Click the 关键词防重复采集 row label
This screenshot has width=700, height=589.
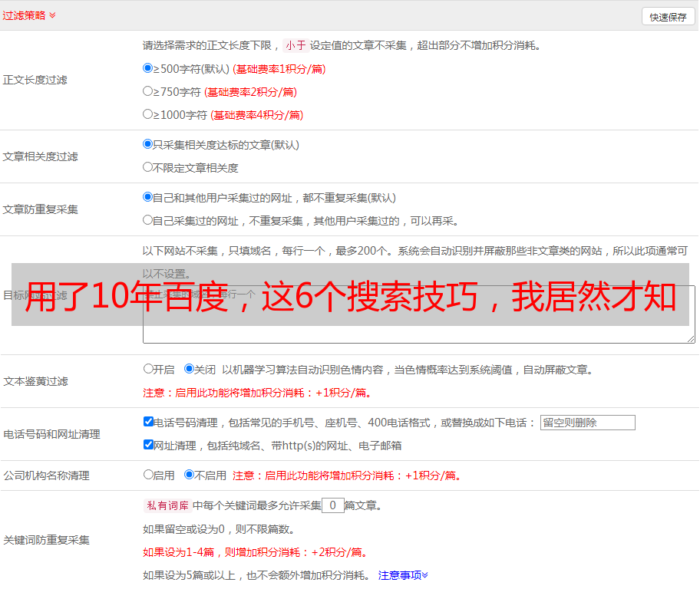pyautogui.click(x=46, y=540)
